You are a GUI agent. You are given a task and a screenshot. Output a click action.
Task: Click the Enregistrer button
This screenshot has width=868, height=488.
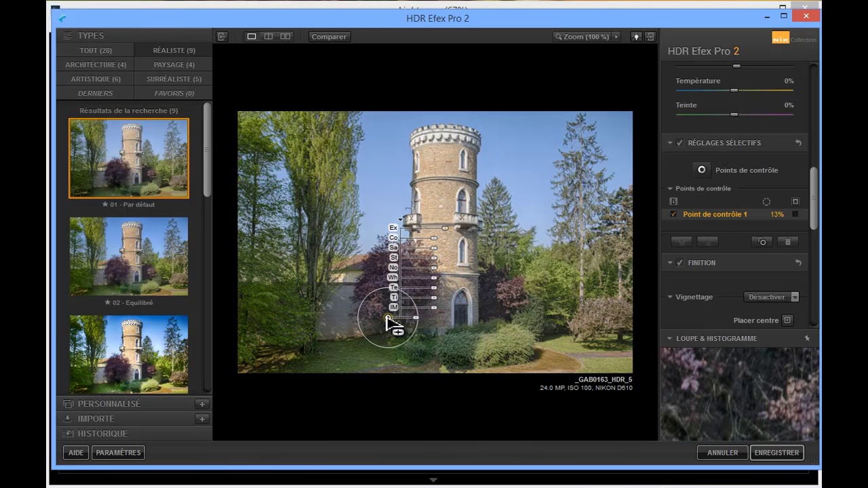tap(776, 453)
